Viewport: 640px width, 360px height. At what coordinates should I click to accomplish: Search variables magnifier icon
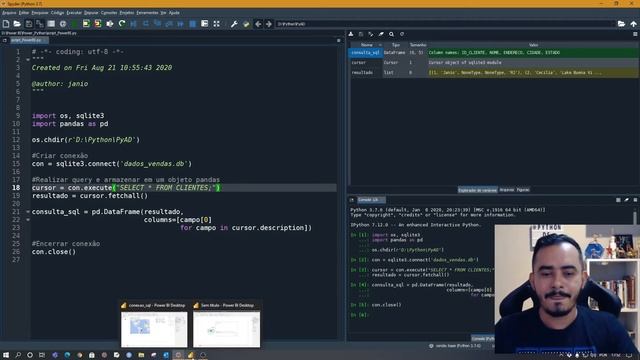(391, 34)
